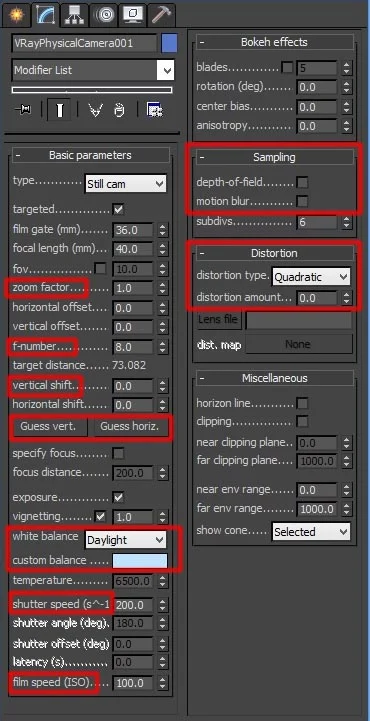Click the Lens file button
The width and height of the screenshot is (370, 721).
[x=218, y=320]
